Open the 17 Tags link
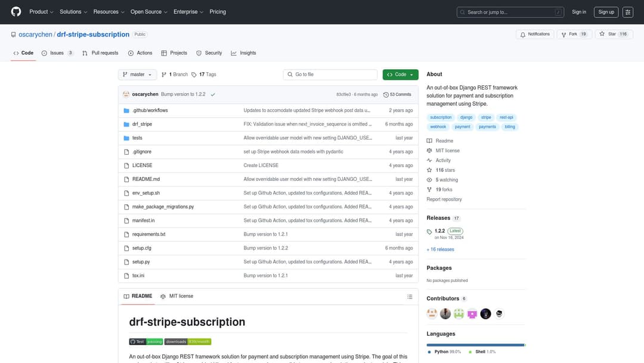644x363 pixels. click(204, 75)
